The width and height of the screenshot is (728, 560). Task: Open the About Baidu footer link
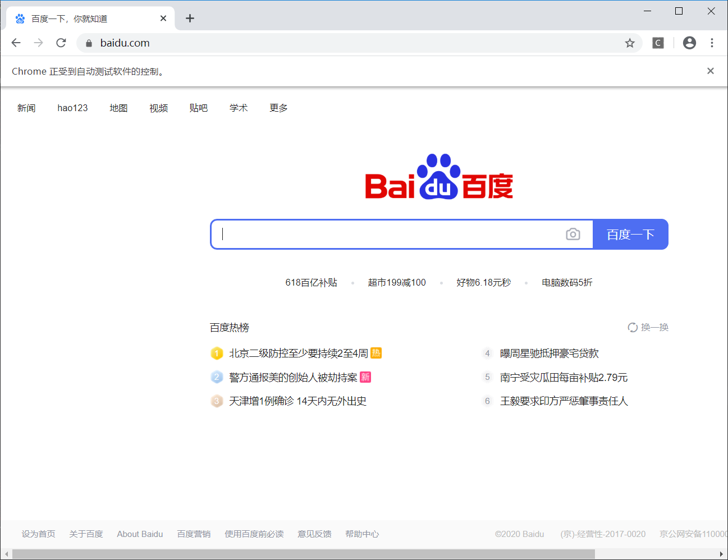(140, 534)
